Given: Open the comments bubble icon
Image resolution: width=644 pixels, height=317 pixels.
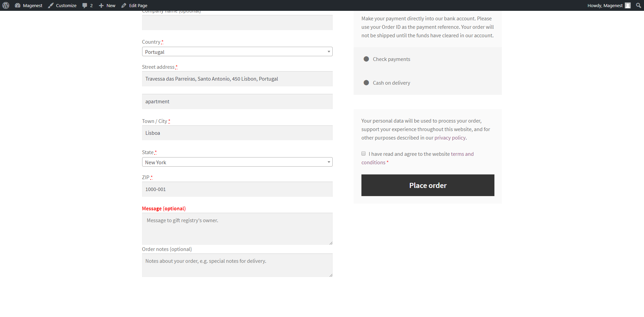Looking at the screenshot, I should 85,5.
